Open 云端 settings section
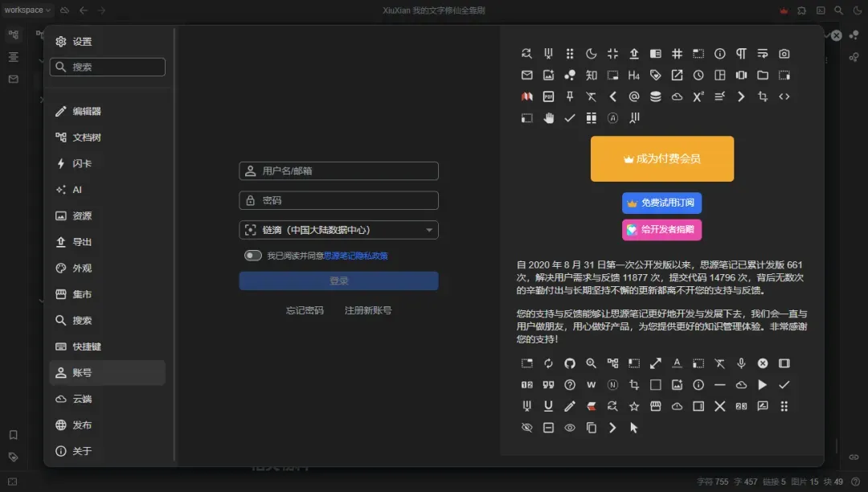The image size is (868, 492). coord(108,399)
